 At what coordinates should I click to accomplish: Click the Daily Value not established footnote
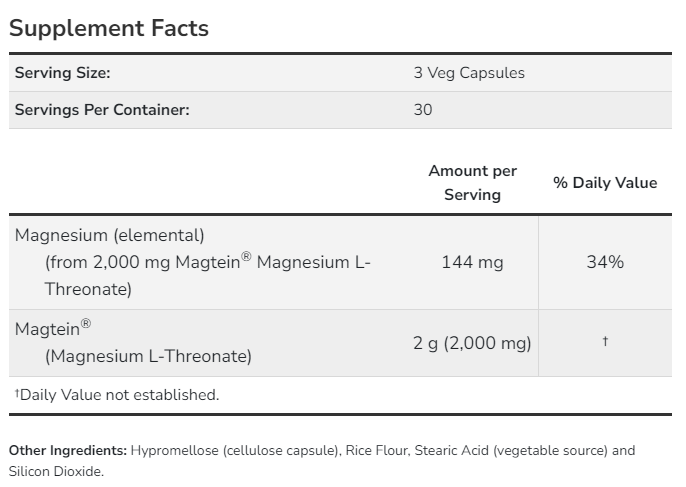pos(116,395)
